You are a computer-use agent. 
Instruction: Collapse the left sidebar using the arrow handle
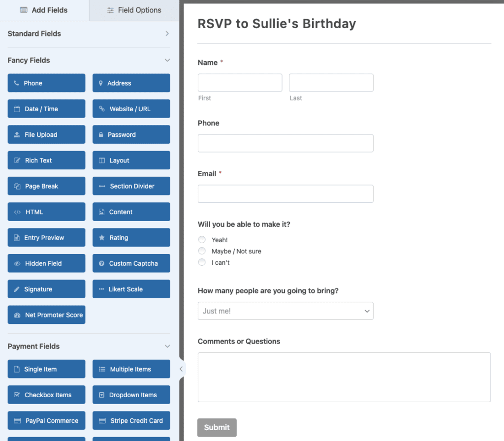181,368
